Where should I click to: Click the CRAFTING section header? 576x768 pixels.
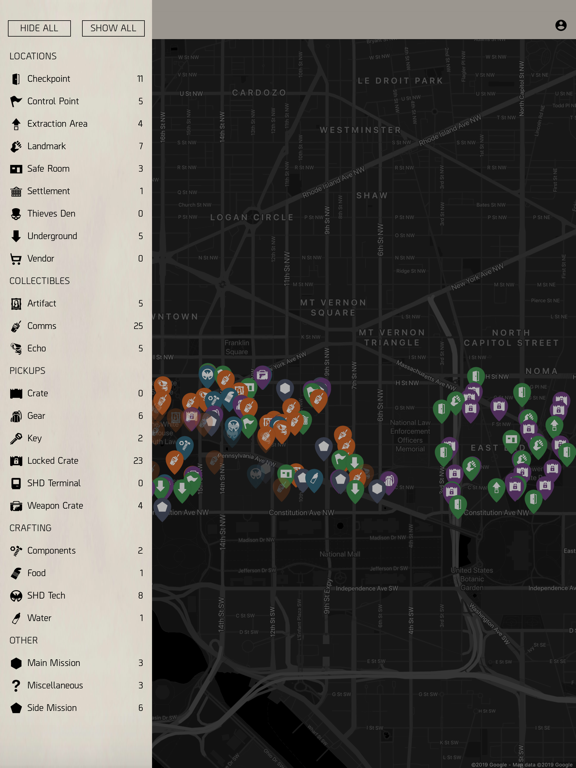30,528
